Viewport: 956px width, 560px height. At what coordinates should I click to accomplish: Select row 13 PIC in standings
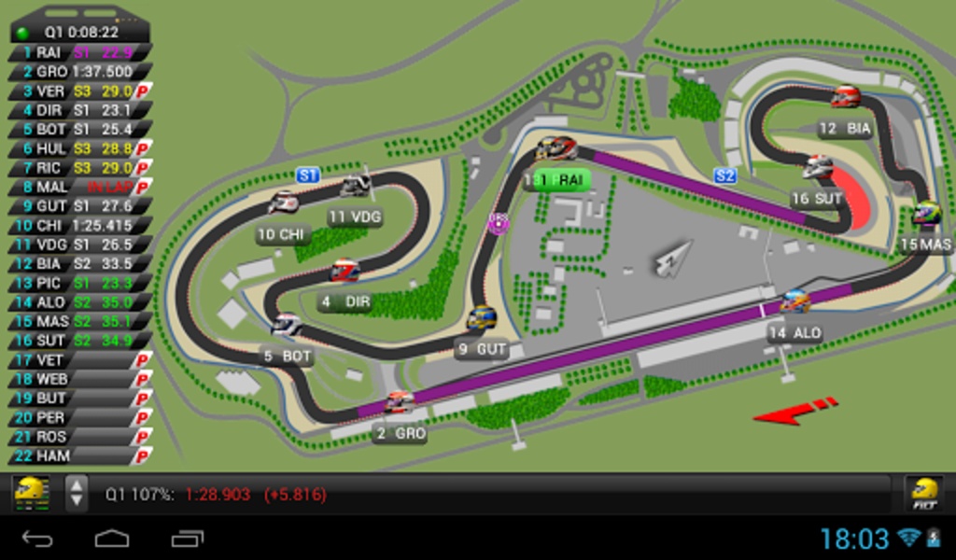[80, 284]
